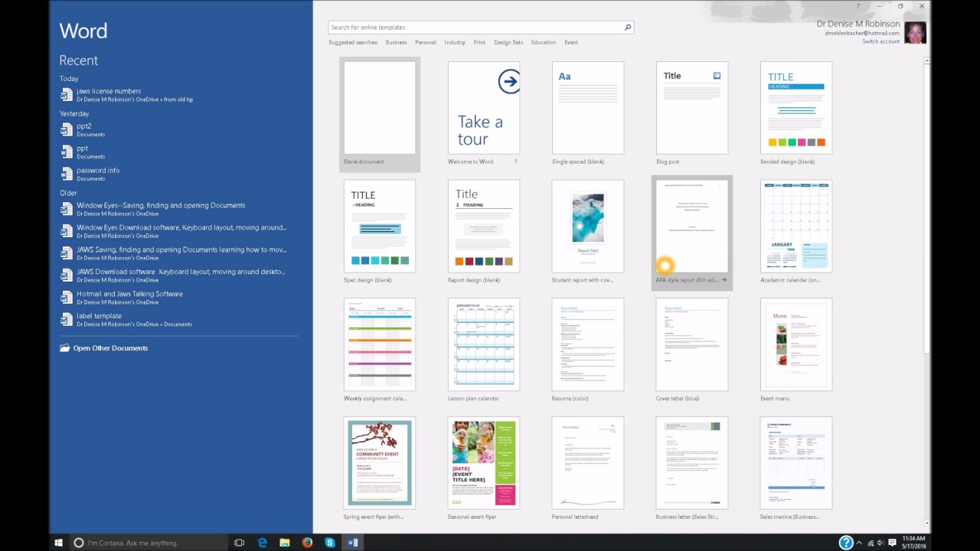980x551 pixels.
Task: Click the Windows Start button
Action: click(x=59, y=543)
